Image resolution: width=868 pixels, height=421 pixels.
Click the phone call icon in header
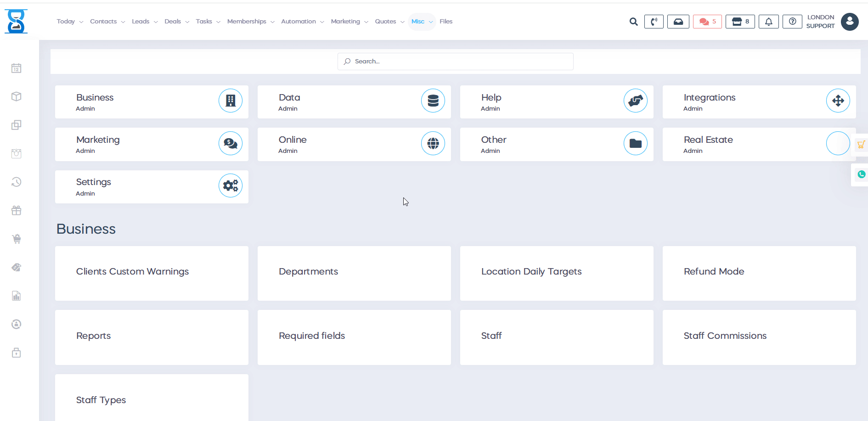coord(654,22)
